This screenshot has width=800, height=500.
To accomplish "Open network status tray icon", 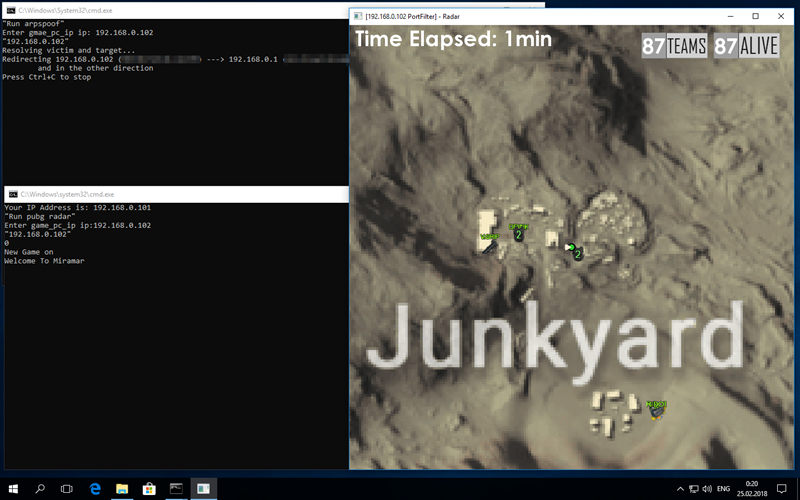I will (694, 489).
